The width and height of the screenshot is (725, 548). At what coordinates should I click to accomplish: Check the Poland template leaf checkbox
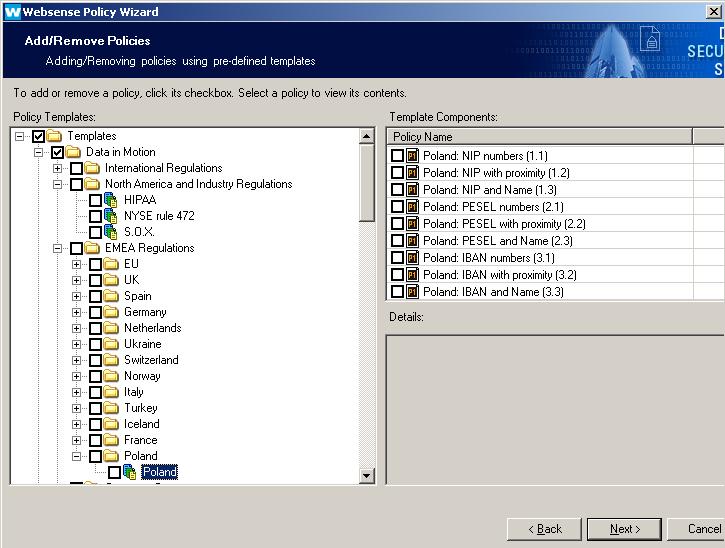tap(114, 472)
